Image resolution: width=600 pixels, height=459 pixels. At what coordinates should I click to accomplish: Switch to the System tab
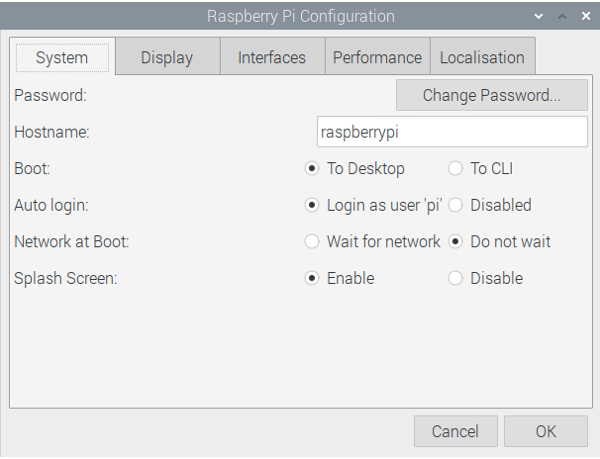click(x=62, y=57)
